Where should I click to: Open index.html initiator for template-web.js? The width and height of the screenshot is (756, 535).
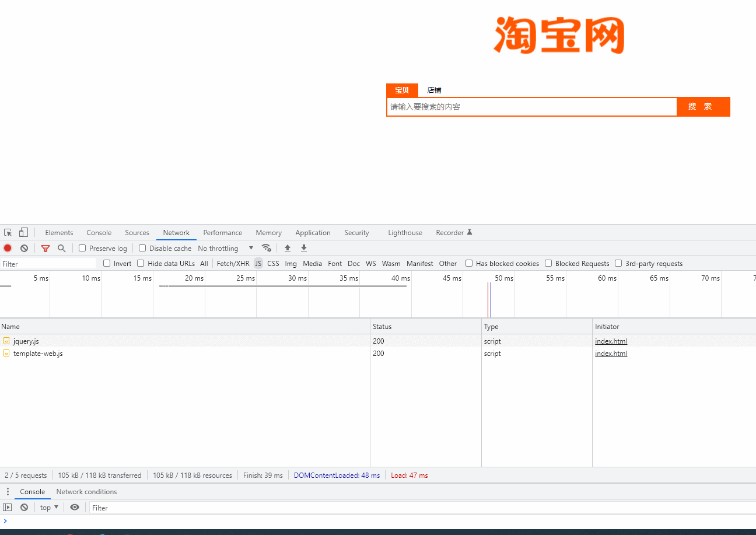(x=611, y=354)
